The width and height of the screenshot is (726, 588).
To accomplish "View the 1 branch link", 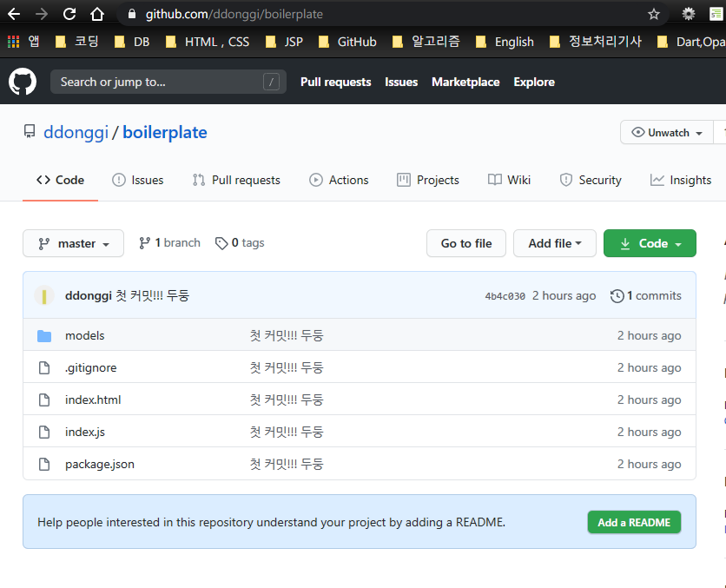I will pyautogui.click(x=170, y=242).
